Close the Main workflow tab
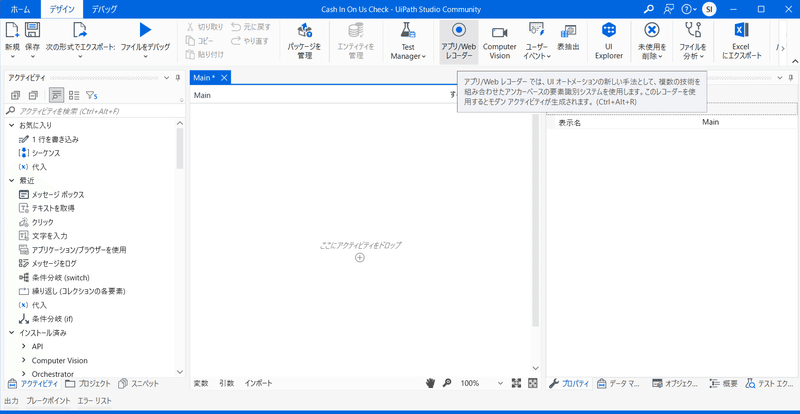Screen dimensions: 800x414 pos(223,78)
